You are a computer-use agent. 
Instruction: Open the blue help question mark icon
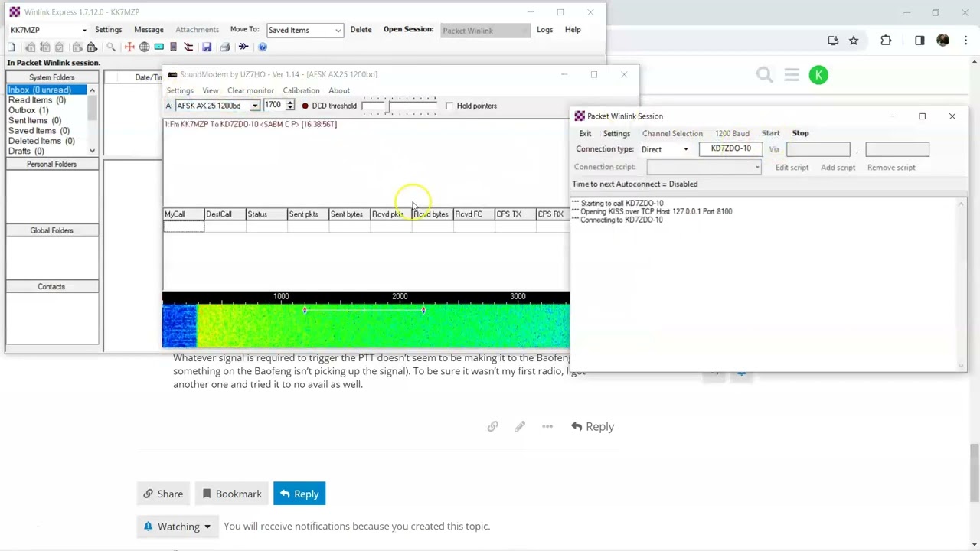(x=263, y=47)
